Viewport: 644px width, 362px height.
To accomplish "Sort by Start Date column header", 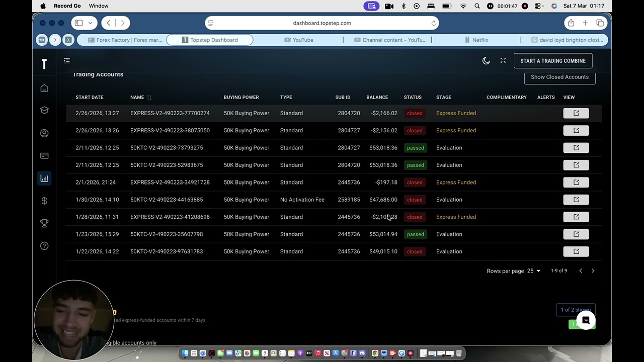I will 90,98.
